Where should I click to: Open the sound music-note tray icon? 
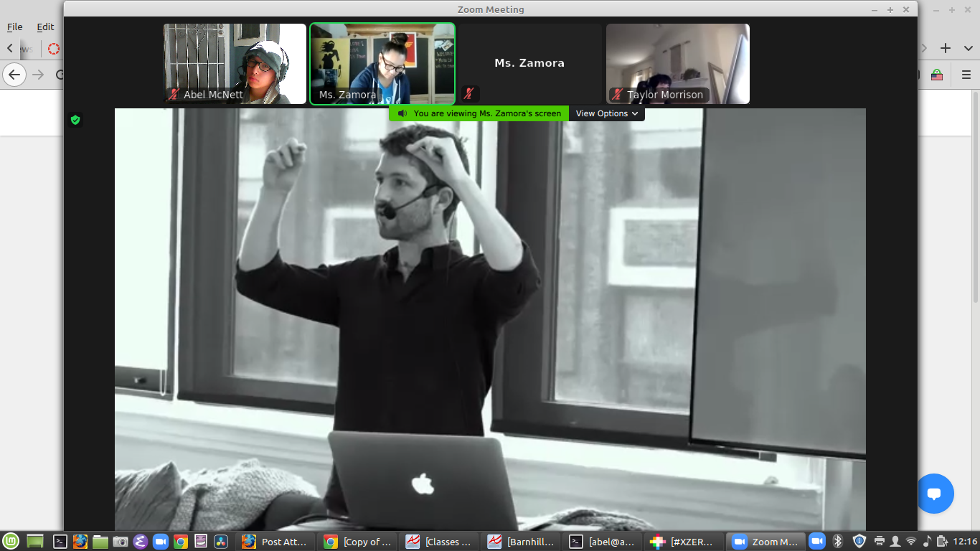pyautogui.click(x=927, y=542)
